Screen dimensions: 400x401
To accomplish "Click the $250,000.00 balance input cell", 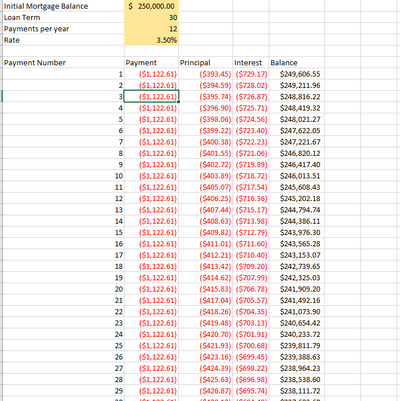I will click(x=151, y=6).
